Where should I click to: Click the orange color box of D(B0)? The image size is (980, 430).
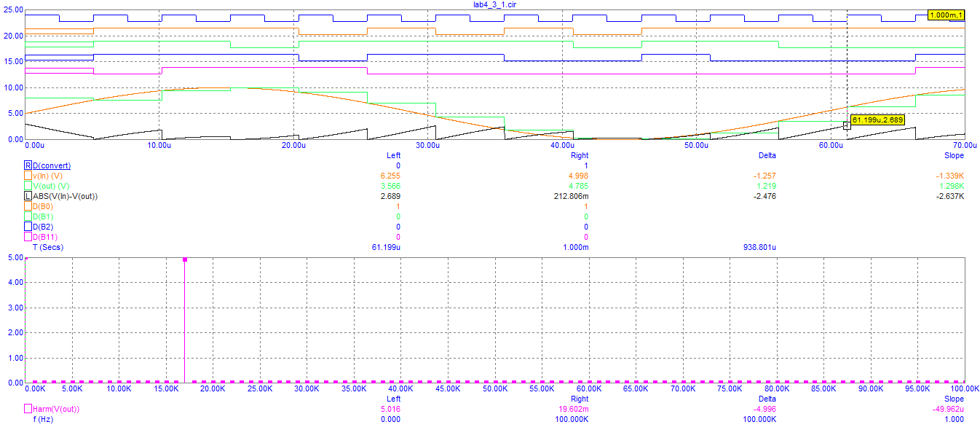pyautogui.click(x=28, y=206)
